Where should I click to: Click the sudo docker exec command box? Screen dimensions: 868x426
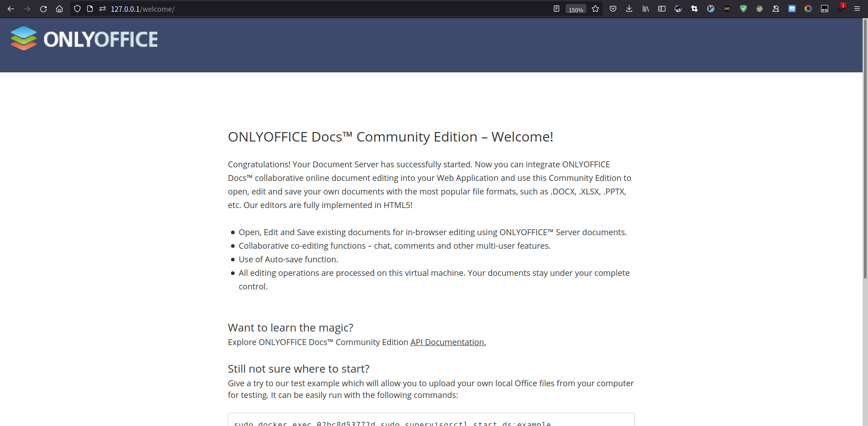coord(431,420)
